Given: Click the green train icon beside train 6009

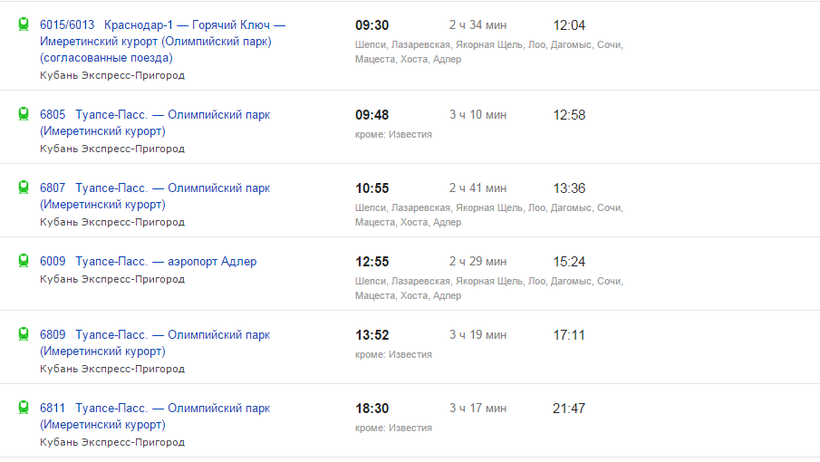Looking at the screenshot, I should click(x=24, y=261).
